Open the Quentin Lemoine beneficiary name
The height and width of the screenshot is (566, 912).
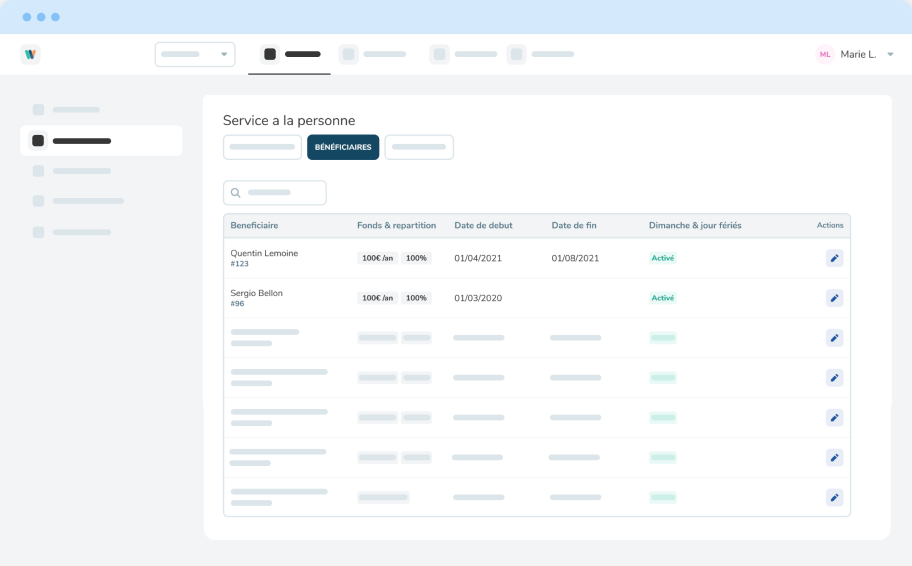[x=264, y=253]
